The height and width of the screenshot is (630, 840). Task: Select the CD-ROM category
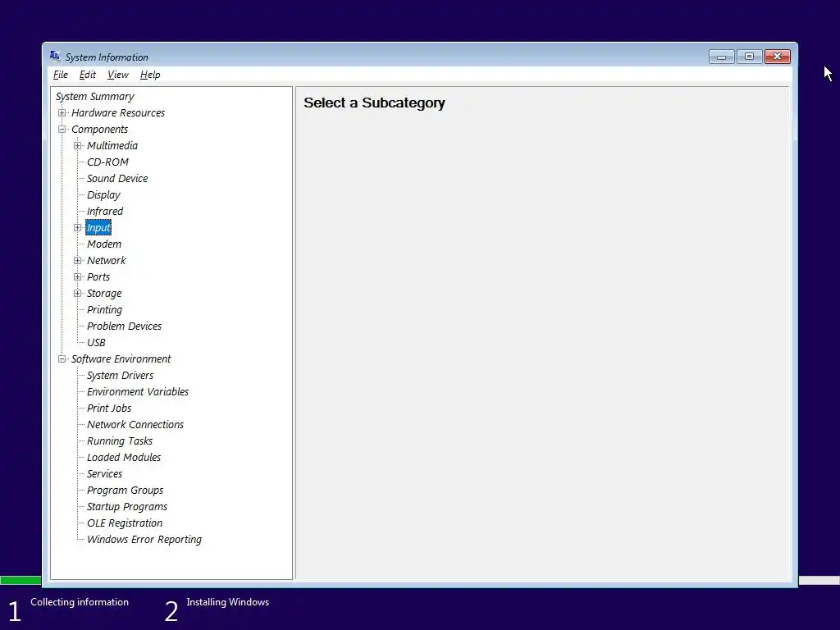pyautogui.click(x=107, y=162)
